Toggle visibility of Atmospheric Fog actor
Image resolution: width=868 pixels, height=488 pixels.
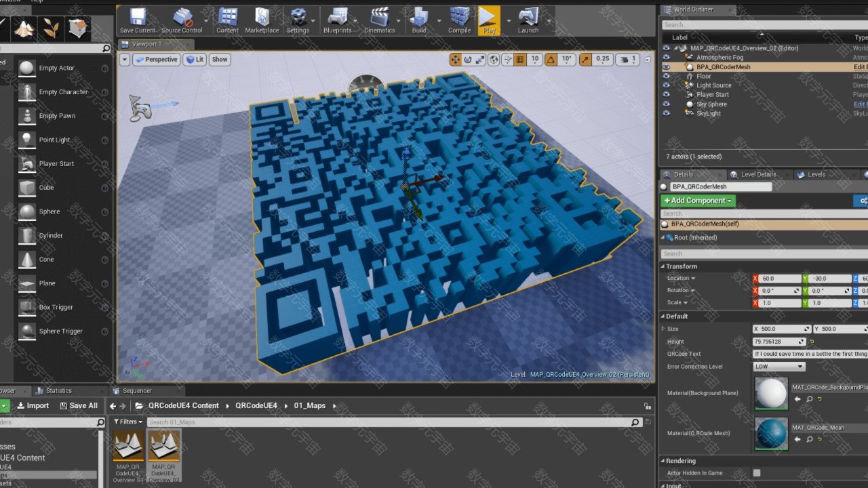(666, 58)
